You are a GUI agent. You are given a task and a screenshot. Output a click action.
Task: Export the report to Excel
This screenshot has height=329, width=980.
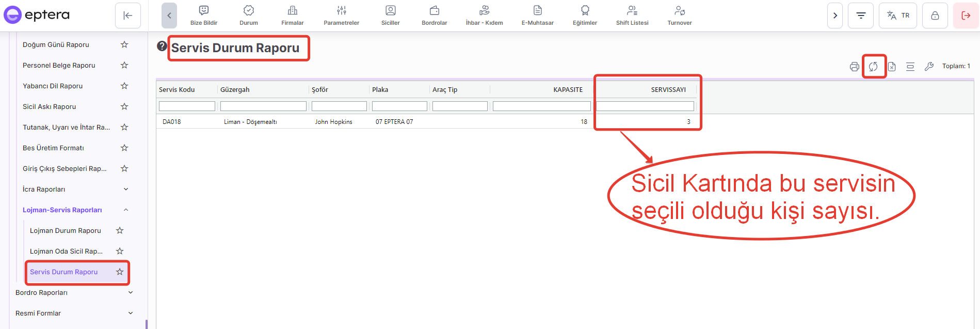(892, 67)
